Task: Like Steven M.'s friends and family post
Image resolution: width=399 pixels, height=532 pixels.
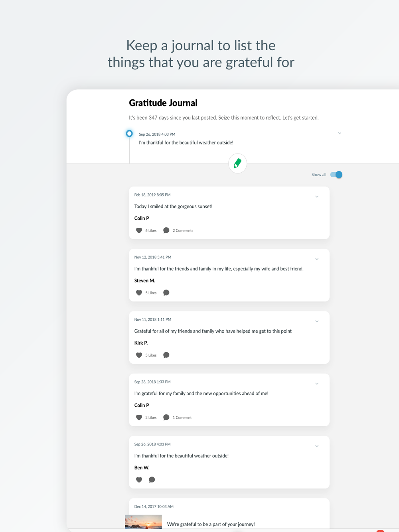Action: 139,293
